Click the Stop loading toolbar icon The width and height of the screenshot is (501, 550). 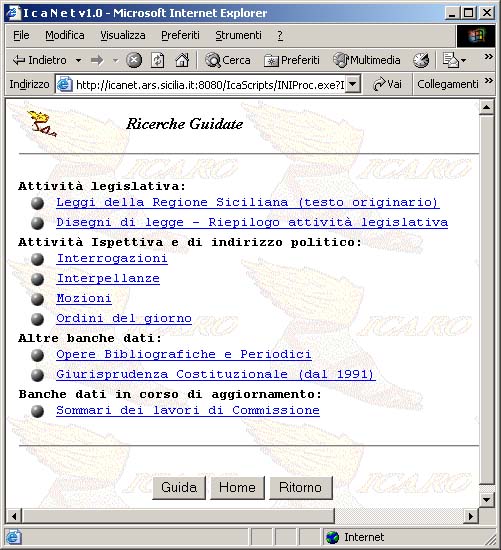(x=134, y=60)
